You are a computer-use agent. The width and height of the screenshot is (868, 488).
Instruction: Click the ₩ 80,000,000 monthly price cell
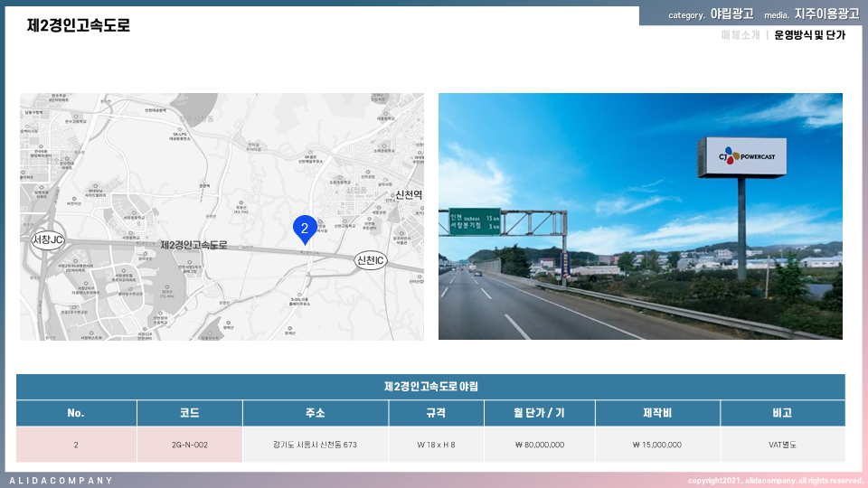[x=540, y=445]
